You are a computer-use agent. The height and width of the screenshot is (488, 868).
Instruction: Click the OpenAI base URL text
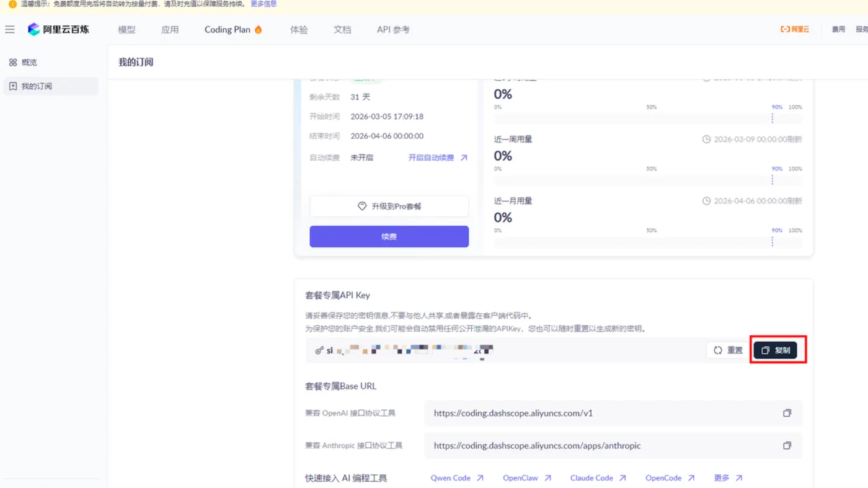tap(513, 413)
